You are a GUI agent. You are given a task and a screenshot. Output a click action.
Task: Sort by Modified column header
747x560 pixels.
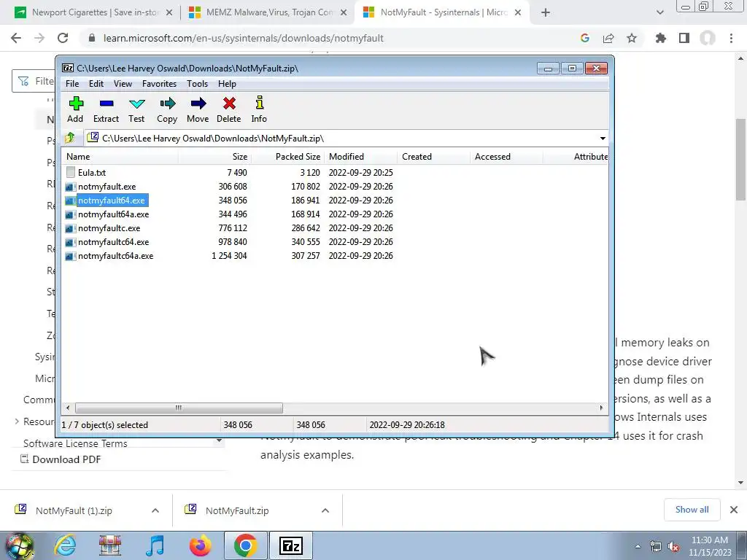click(360, 157)
